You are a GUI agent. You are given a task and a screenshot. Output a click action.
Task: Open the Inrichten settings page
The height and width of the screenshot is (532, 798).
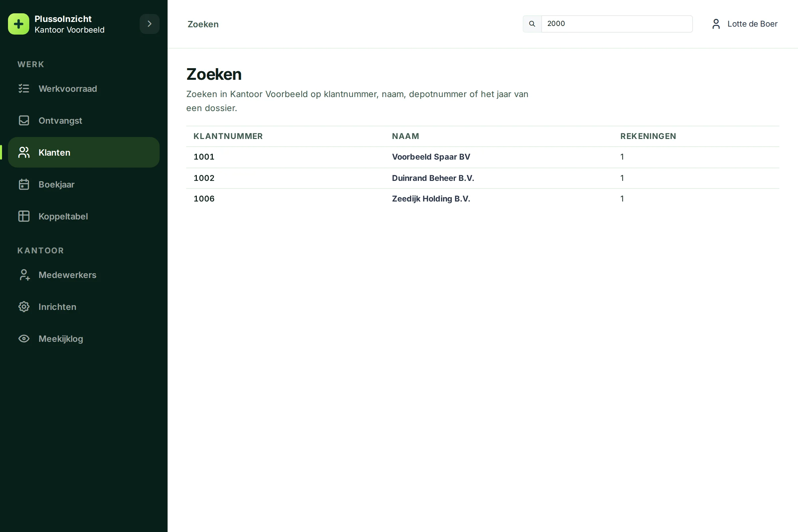83,307
